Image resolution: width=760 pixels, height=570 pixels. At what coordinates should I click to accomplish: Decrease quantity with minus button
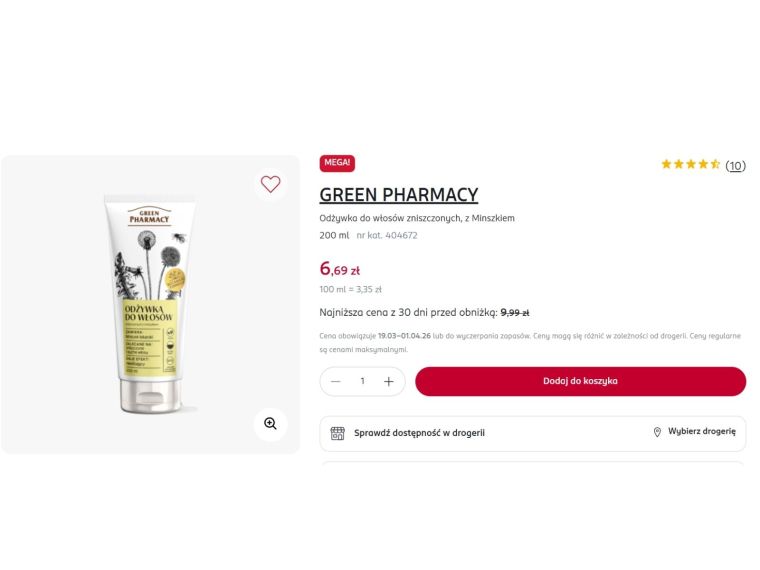335,381
